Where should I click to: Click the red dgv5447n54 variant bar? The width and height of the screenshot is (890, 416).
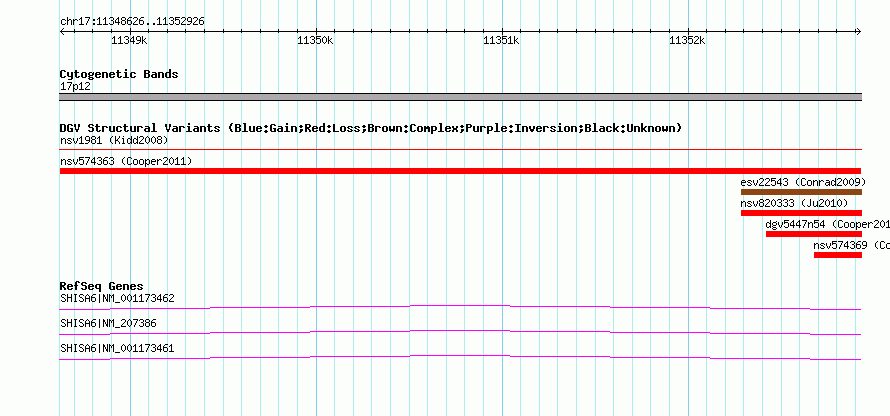814,234
